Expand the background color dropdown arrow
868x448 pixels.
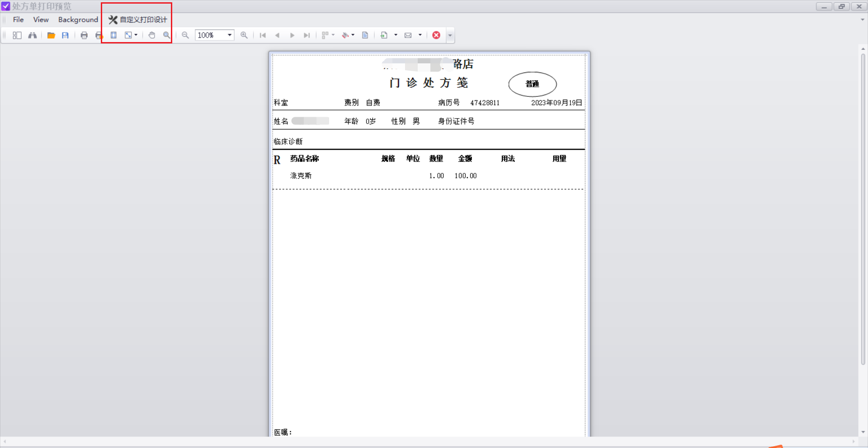coord(353,35)
